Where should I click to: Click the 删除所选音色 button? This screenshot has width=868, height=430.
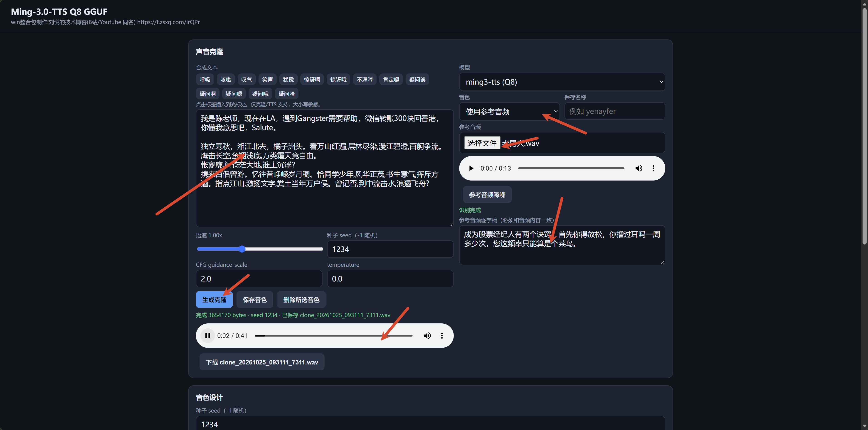pos(301,300)
